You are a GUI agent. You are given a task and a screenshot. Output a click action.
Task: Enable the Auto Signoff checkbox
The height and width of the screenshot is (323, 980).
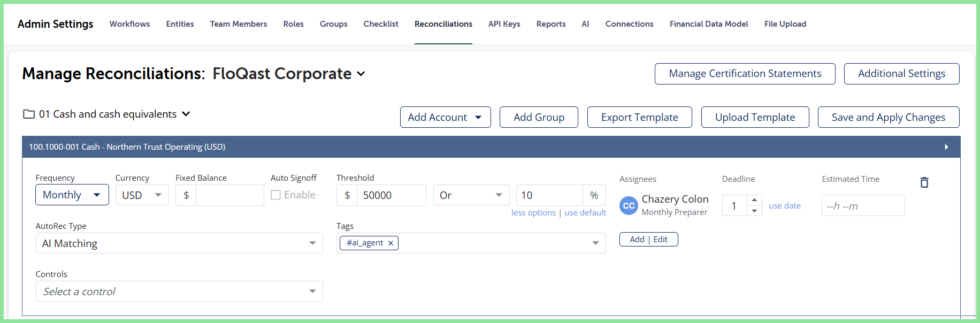(x=275, y=195)
